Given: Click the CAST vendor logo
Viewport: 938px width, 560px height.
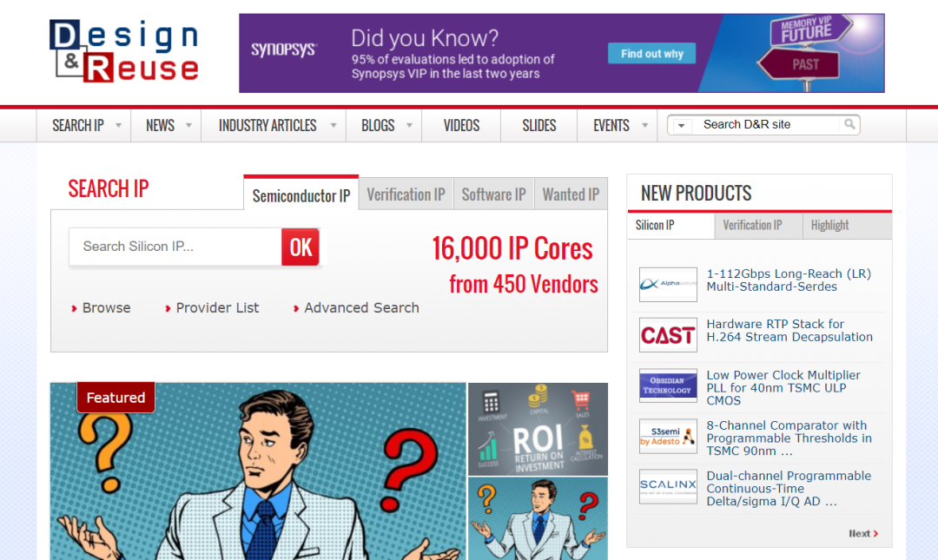Looking at the screenshot, I should (x=668, y=335).
